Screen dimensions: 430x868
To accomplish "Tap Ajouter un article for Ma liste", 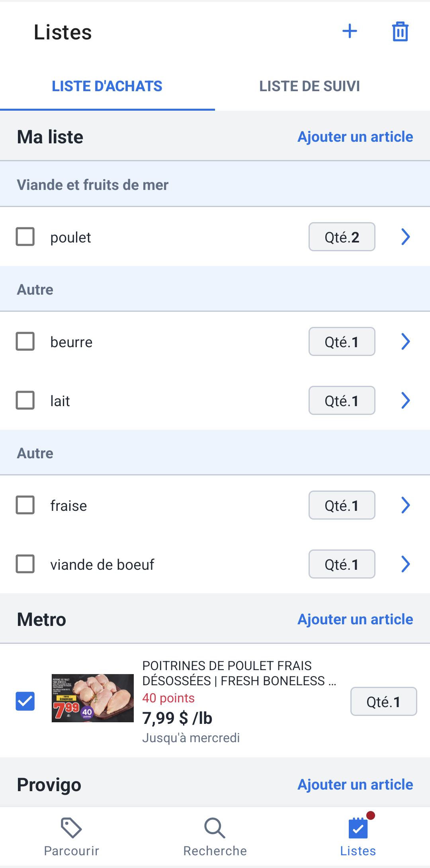I will pyautogui.click(x=355, y=137).
